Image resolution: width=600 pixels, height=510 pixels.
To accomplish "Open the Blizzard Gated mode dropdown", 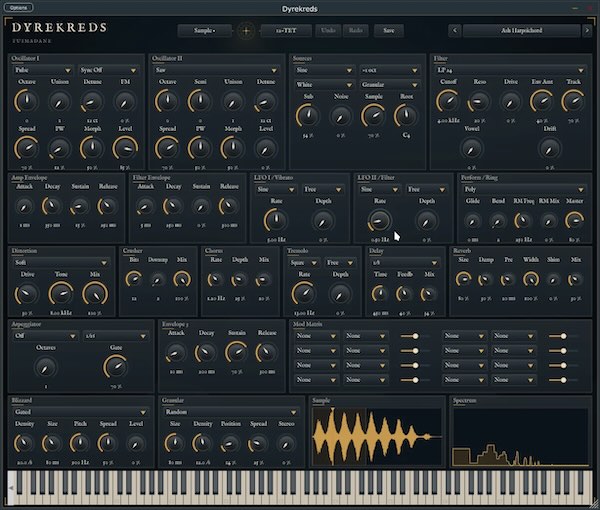I will 80,412.
